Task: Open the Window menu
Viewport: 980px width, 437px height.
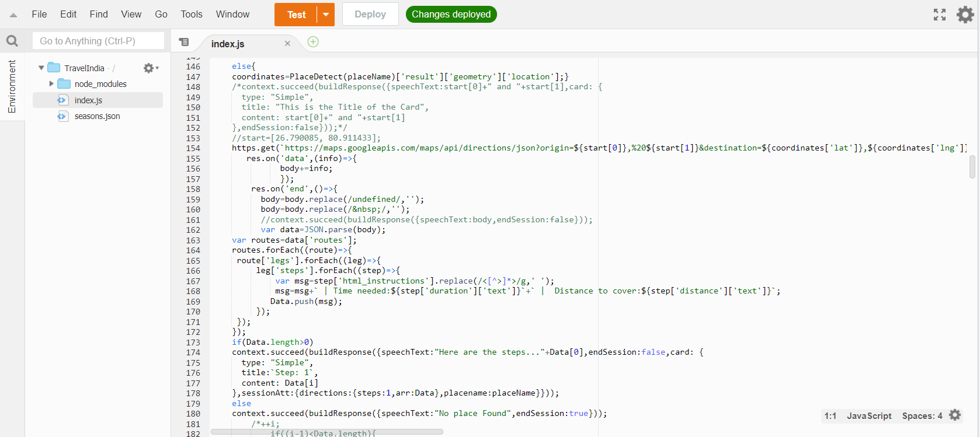Action: tap(232, 14)
